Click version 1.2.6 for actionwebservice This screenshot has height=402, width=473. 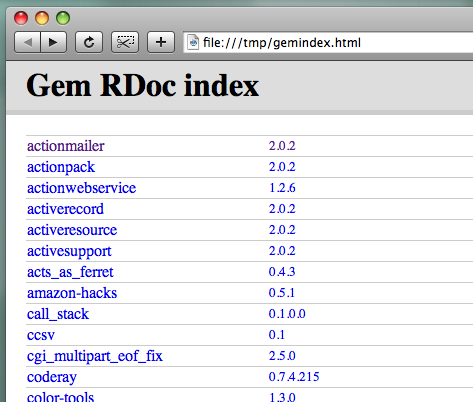[282, 188]
